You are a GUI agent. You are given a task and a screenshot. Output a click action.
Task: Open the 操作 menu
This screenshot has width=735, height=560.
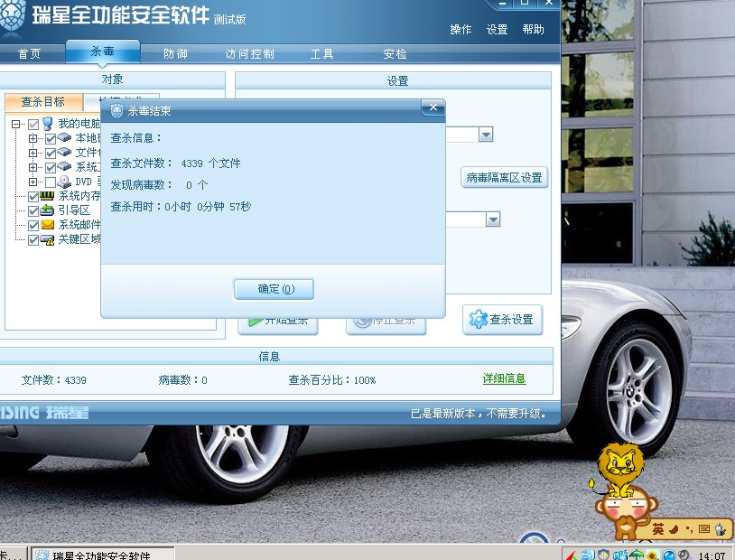461,30
